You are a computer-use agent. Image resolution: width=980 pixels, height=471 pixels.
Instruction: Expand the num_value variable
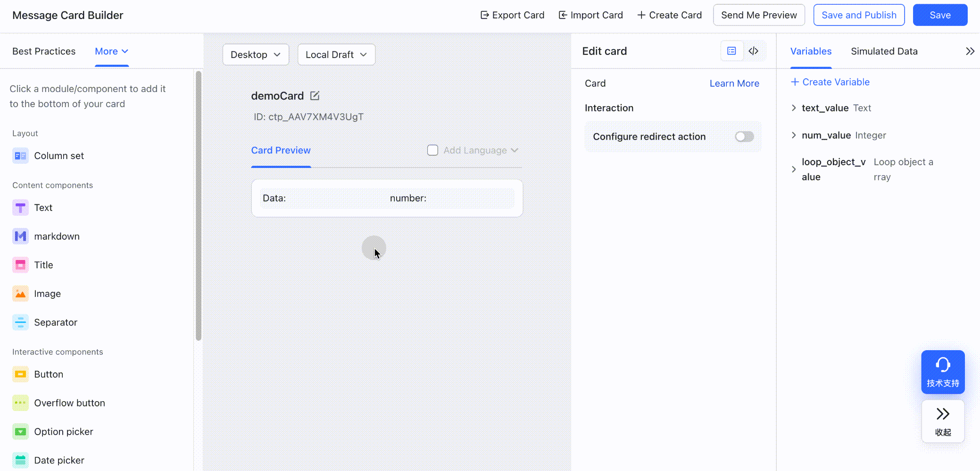pos(794,135)
